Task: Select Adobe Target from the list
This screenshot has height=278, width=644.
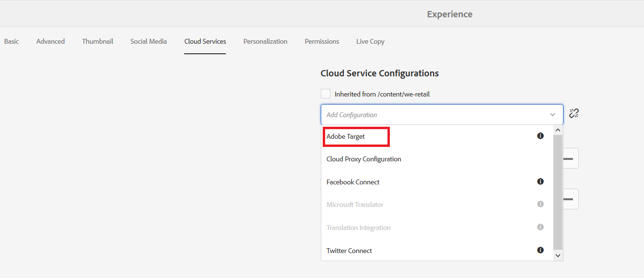Action: coord(346,137)
